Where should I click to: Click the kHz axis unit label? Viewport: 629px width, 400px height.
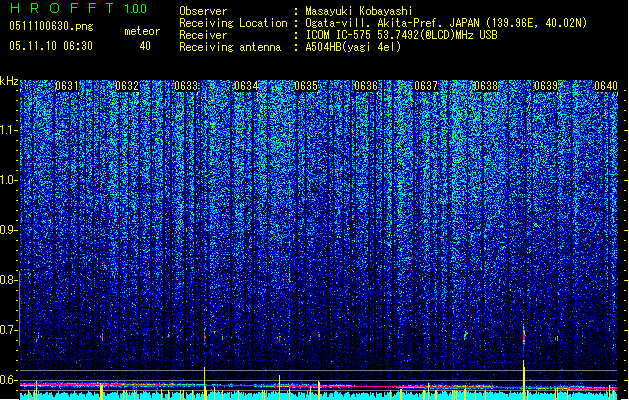9,81
